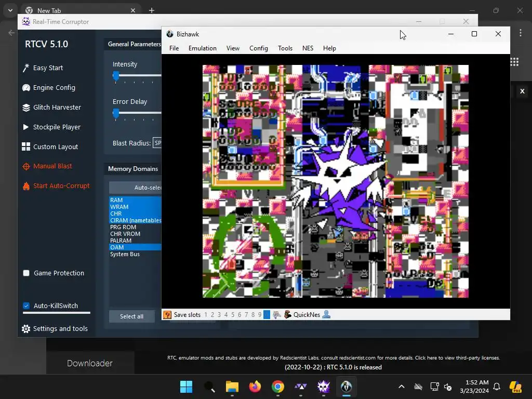
Task: Start Auto-Corrupt flame icon
Action: point(26,186)
